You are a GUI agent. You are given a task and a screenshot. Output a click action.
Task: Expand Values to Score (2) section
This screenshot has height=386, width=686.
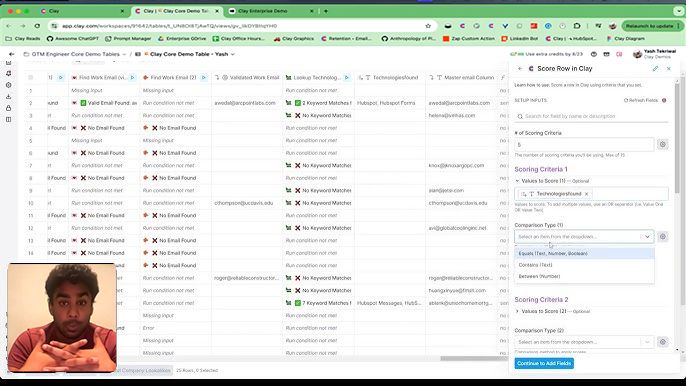tap(517, 311)
